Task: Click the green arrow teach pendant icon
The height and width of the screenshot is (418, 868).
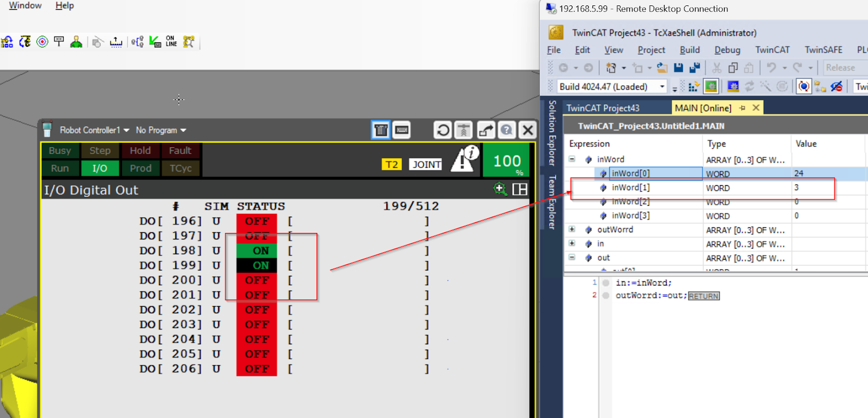Action: pyautogui.click(x=155, y=42)
